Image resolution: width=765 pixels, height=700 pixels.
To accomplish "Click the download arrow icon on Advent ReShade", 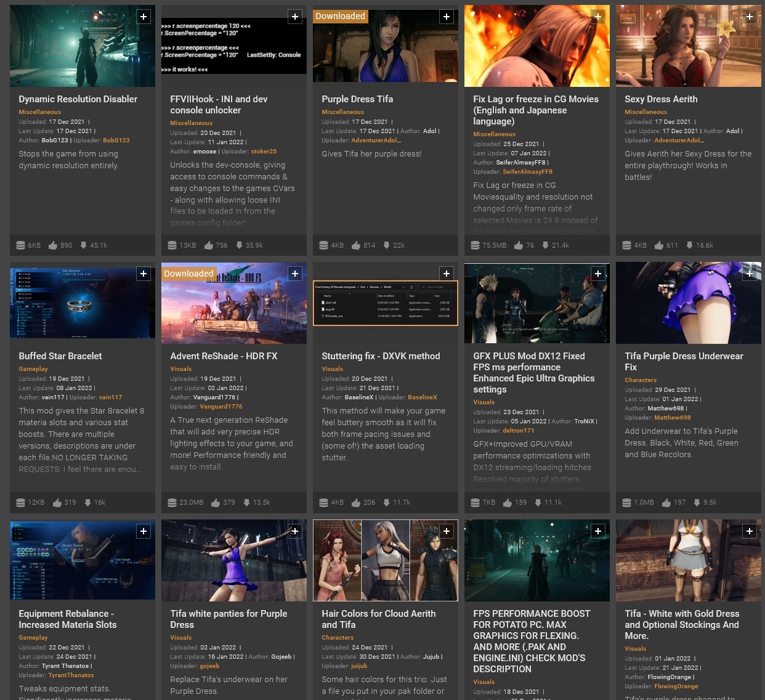I will [x=246, y=503].
